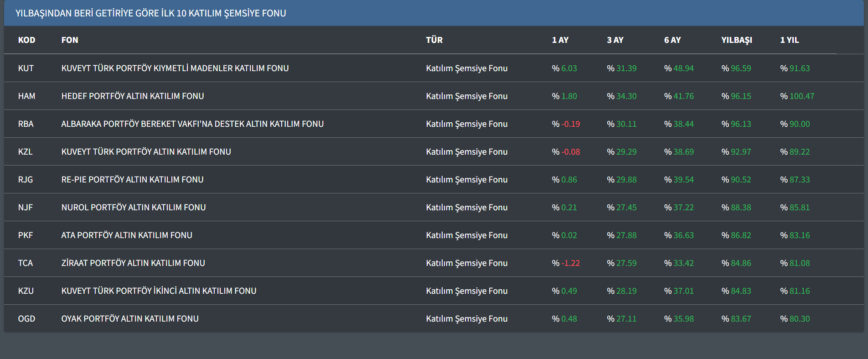Select Kuveyt Türk Portföy İkinci Altın fund
This screenshot has width=868, height=359.
click(159, 291)
